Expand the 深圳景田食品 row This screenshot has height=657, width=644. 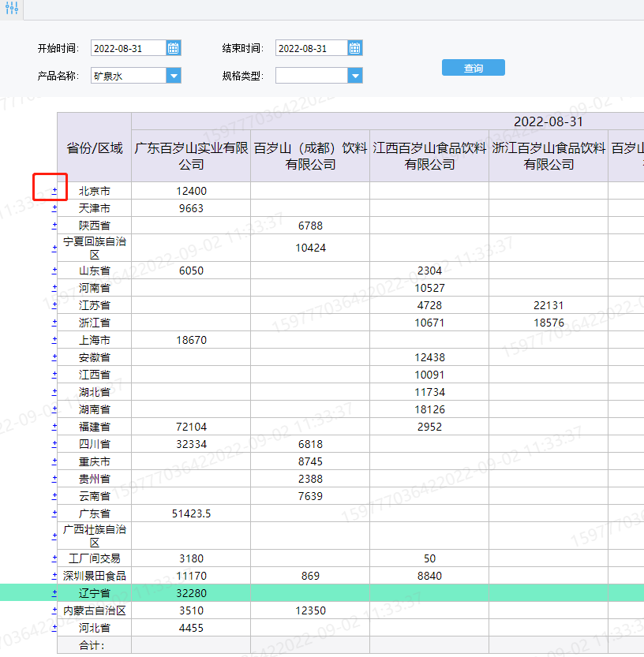coord(54,576)
